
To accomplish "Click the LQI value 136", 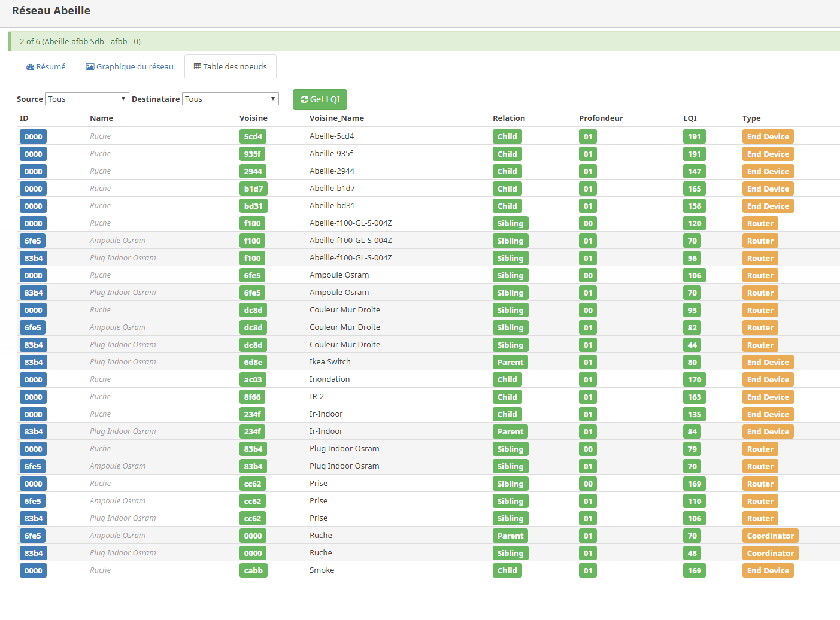I will [695, 206].
